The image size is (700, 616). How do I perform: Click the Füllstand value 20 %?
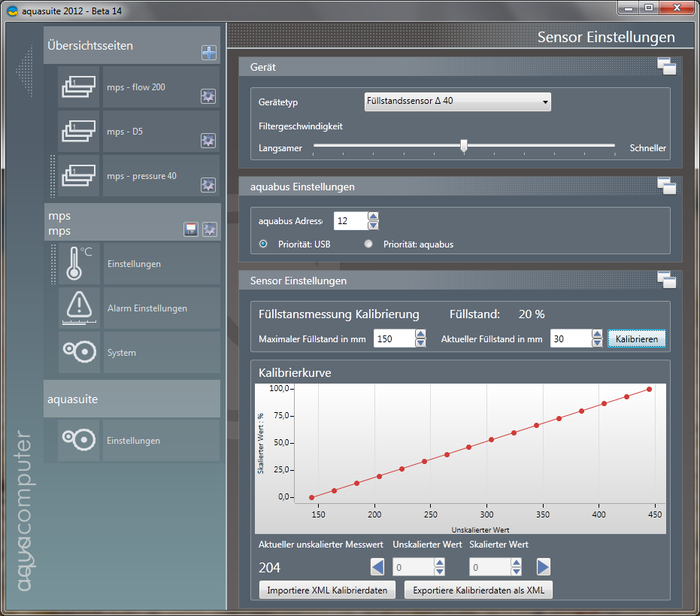coord(532,314)
